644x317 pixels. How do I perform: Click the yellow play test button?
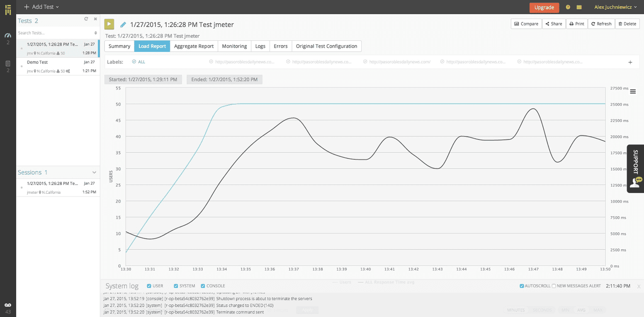[109, 24]
